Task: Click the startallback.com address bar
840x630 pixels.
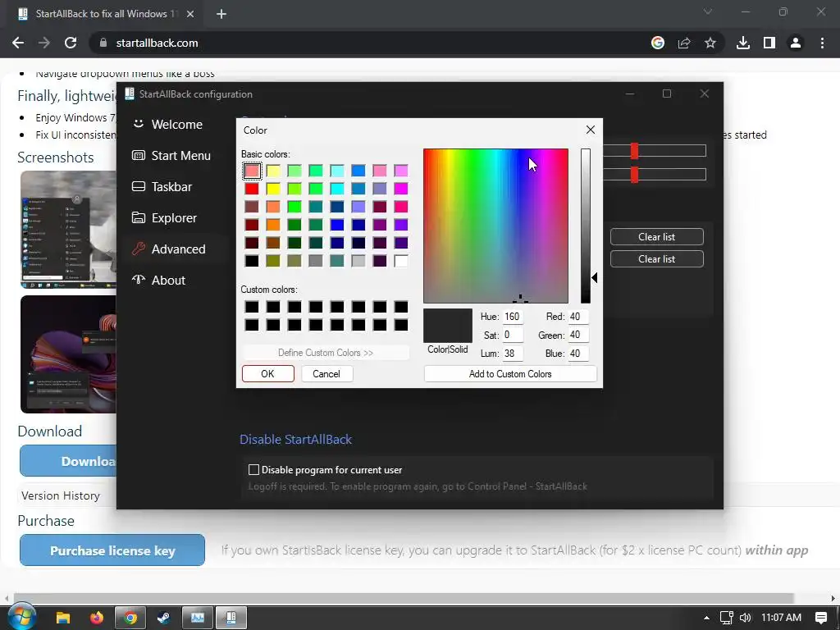Action: coord(370,43)
